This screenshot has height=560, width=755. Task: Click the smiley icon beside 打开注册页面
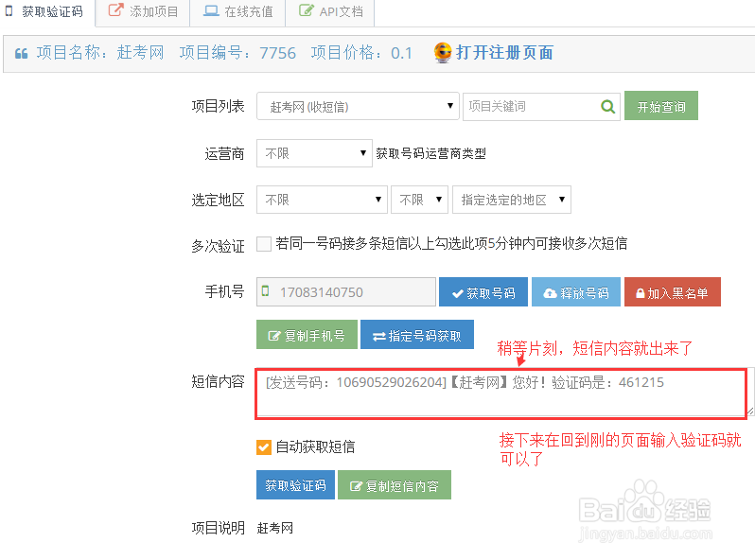click(443, 52)
